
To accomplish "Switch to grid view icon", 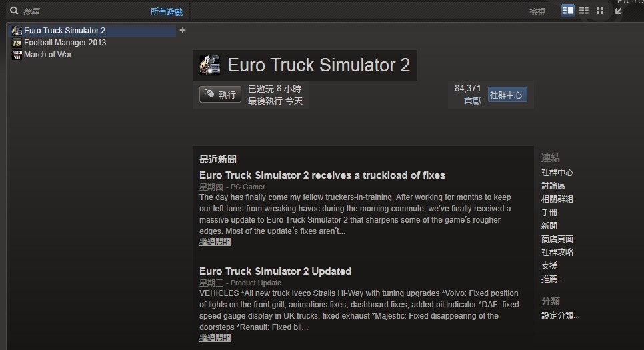I will click(599, 10).
